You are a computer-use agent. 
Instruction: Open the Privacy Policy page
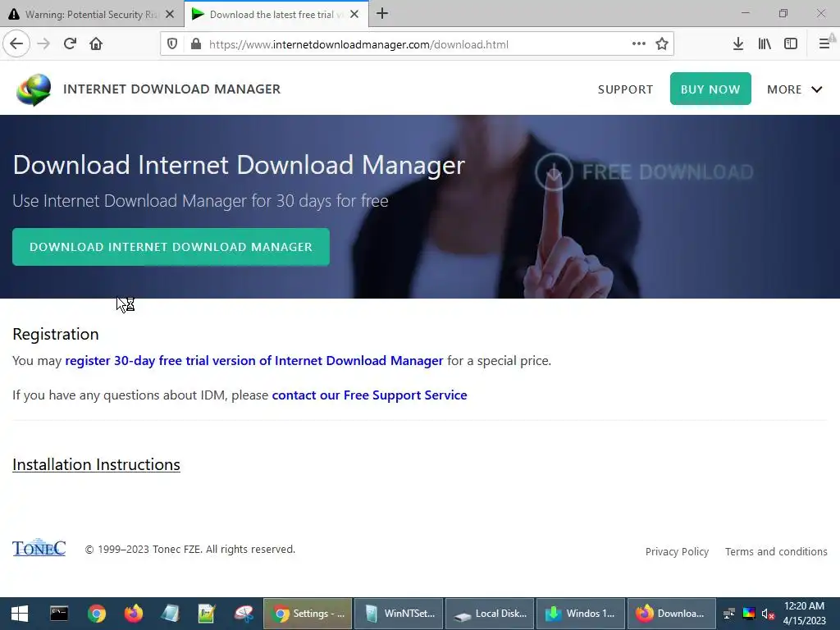coord(677,552)
